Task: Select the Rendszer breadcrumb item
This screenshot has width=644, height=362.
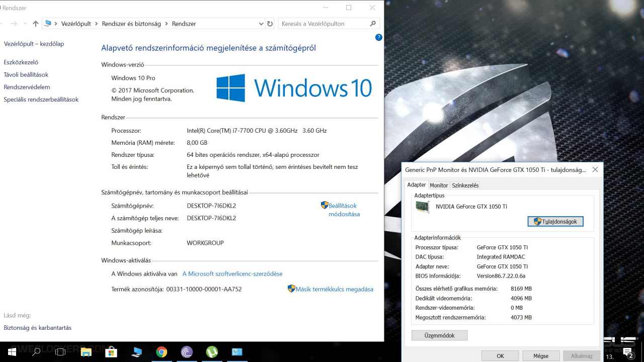Action: (x=184, y=24)
